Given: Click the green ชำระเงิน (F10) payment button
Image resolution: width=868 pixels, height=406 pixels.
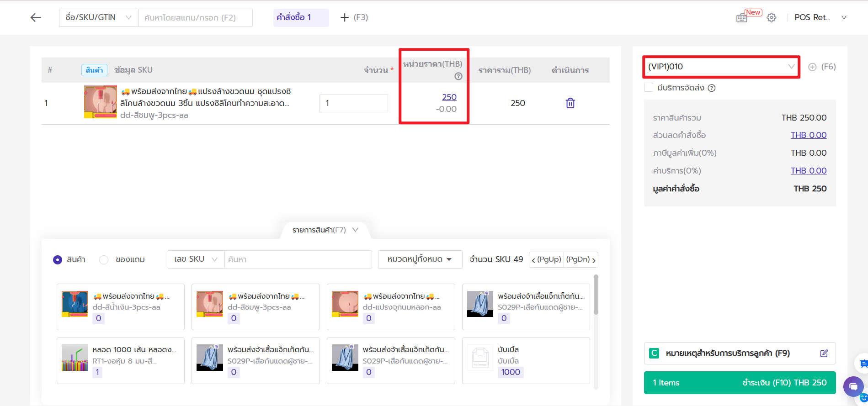Looking at the screenshot, I should click(739, 383).
